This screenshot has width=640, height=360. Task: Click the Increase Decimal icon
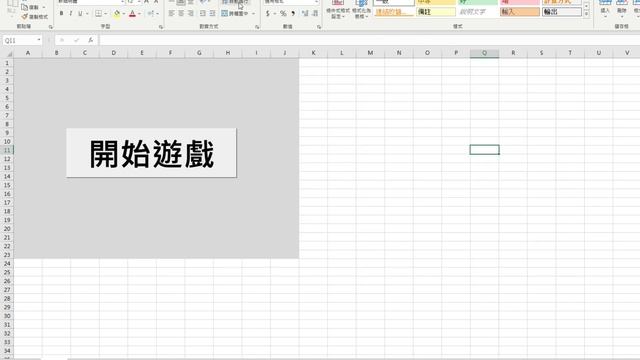point(305,13)
